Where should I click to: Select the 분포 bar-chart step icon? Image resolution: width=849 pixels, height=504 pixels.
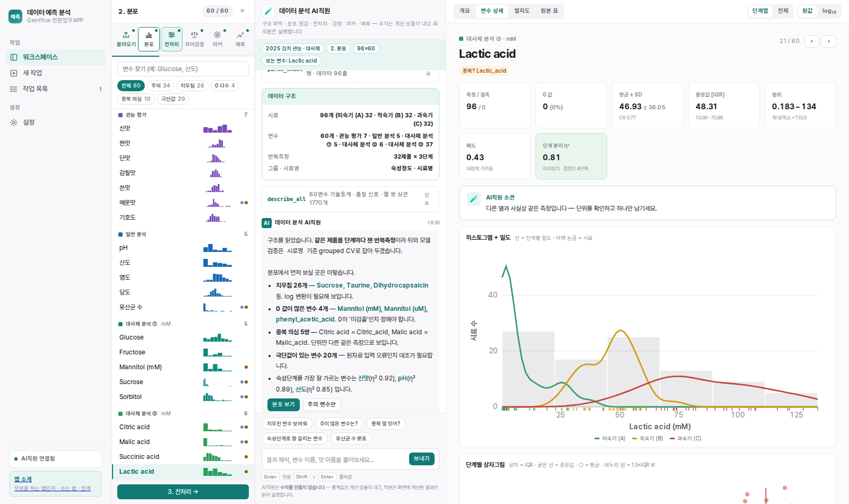149,35
